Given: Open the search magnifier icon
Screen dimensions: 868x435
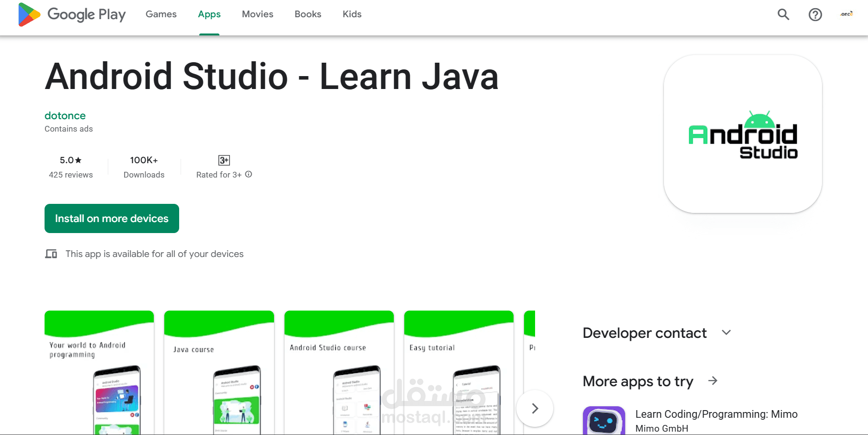Looking at the screenshot, I should (x=783, y=14).
